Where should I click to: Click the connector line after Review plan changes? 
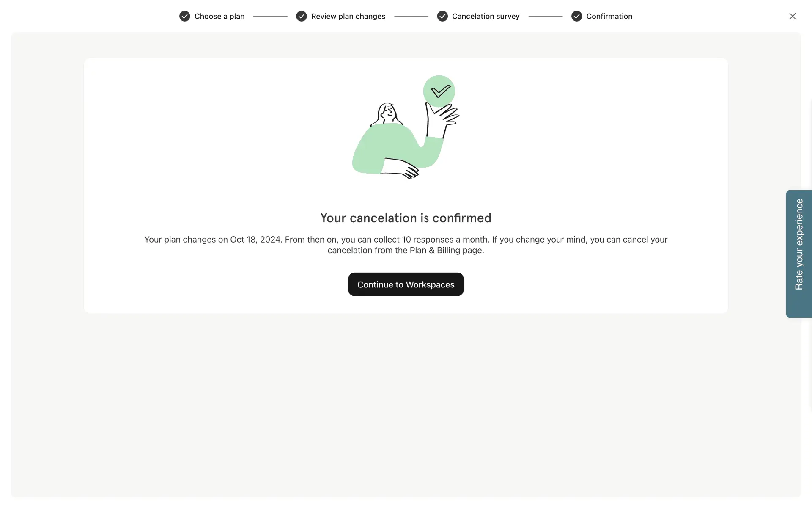pos(411,16)
